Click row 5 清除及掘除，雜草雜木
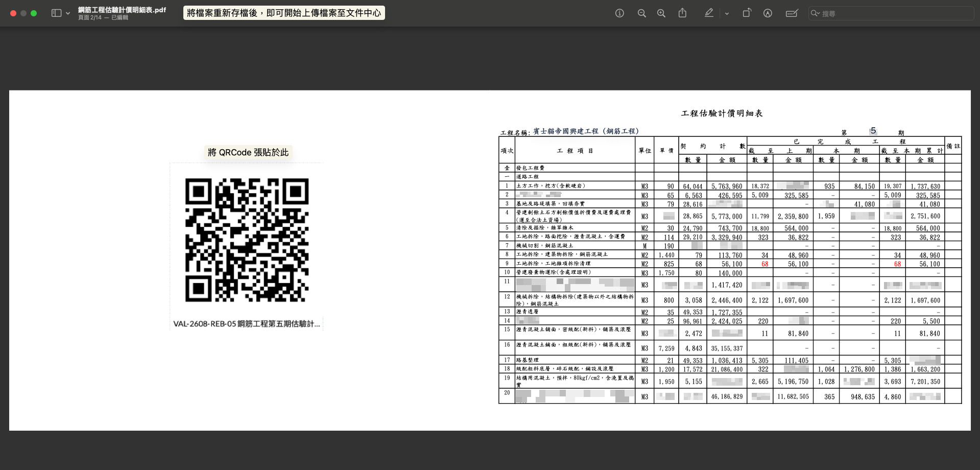This screenshot has width=980, height=470. pyautogui.click(x=544, y=228)
